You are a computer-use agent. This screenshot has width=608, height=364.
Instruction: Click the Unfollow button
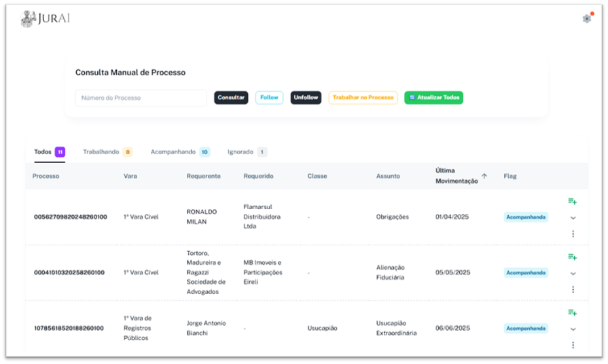306,98
